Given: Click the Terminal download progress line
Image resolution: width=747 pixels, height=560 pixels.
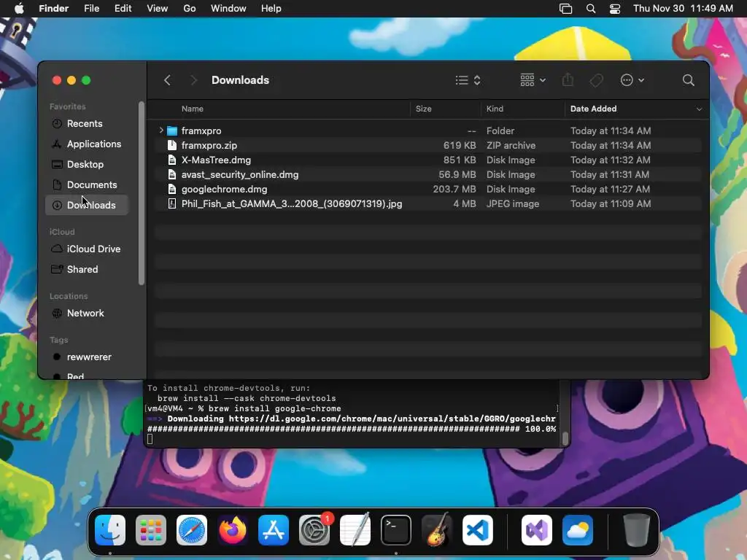Looking at the screenshot, I should tap(352, 429).
